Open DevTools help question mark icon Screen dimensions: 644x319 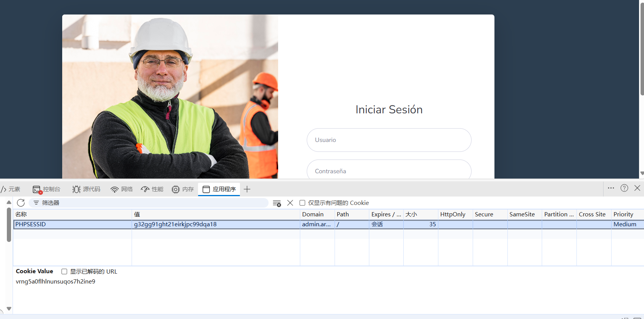[x=624, y=188]
